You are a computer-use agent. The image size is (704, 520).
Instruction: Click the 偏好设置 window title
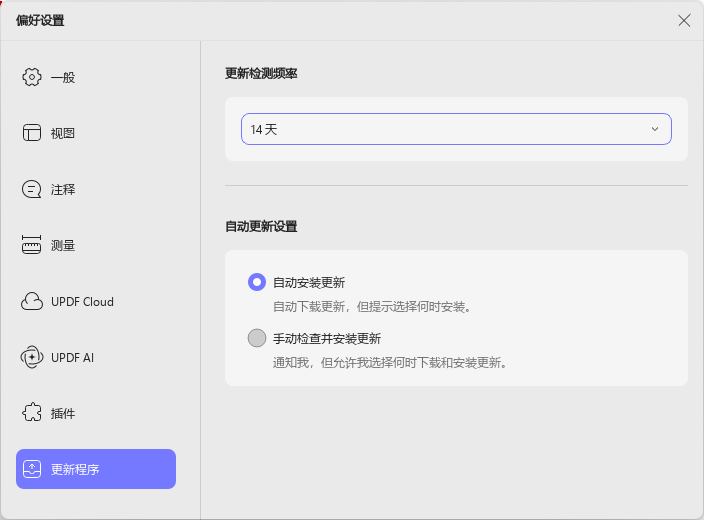[40, 21]
